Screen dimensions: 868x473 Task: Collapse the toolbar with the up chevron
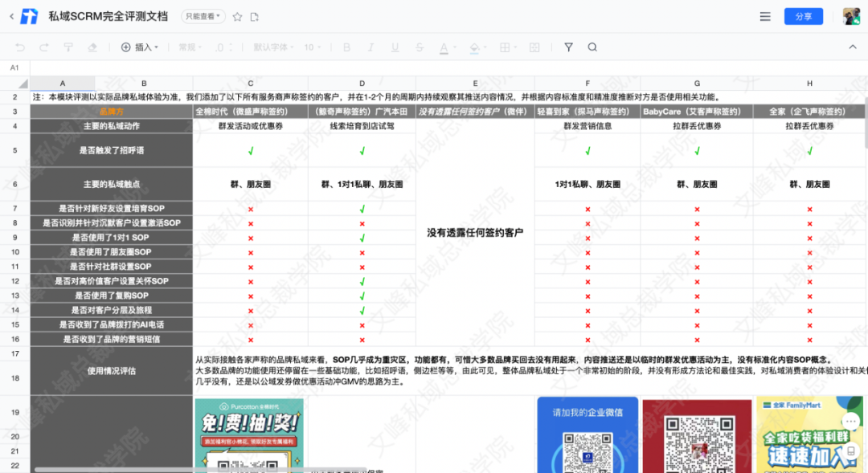click(853, 47)
